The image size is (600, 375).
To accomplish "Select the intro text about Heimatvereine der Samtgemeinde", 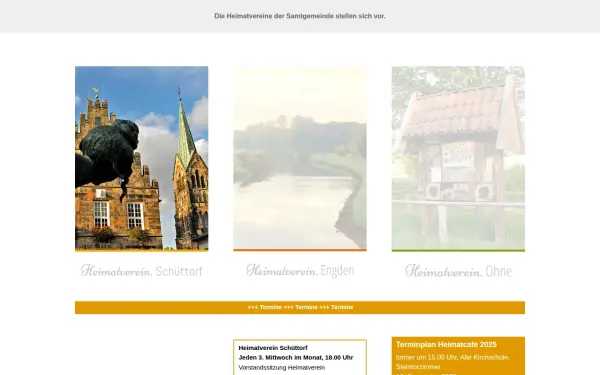I will tap(300, 16).
